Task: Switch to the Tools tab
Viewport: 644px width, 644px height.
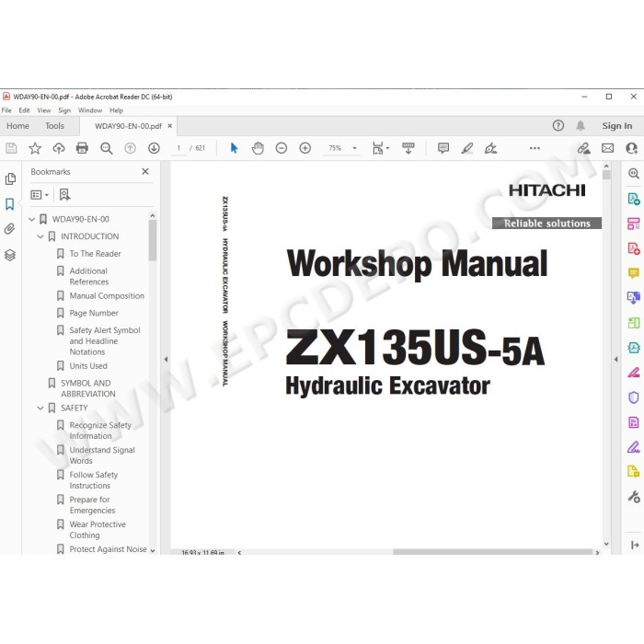Action: [54, 126]
